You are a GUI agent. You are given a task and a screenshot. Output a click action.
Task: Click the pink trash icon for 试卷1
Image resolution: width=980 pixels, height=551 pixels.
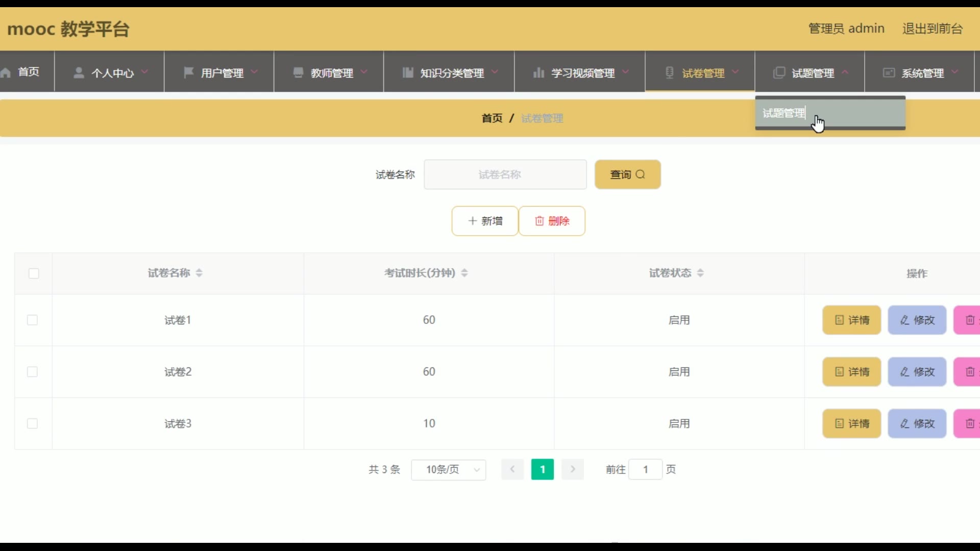point(970,320)
